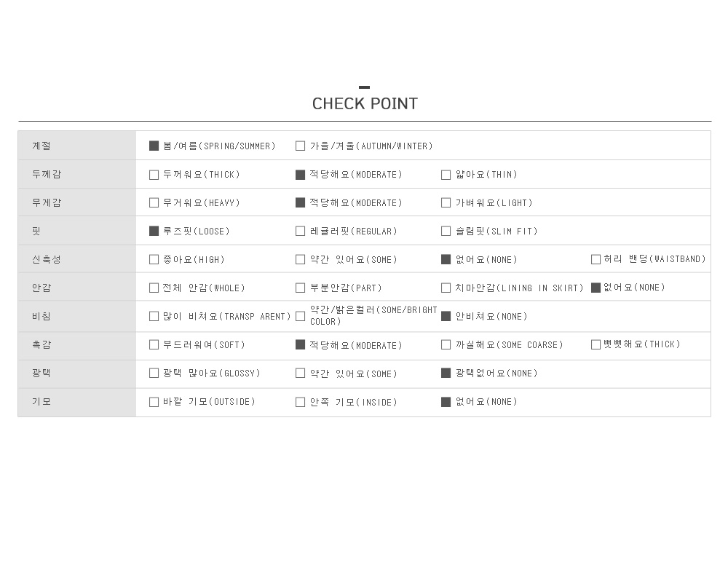Tick the Inside fleece (안쪽 기모) checkbox
Screen dimensions: 728x565
point(300,402)
